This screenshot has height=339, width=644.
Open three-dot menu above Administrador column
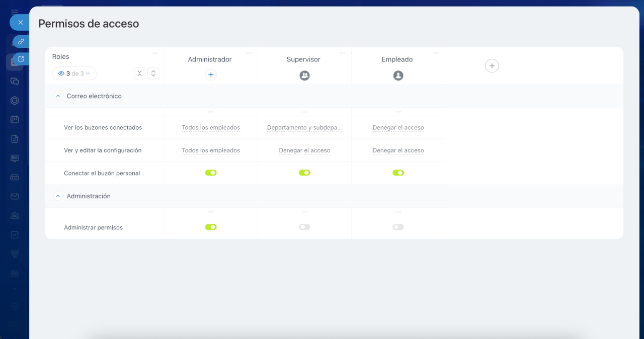coord(249,53)
